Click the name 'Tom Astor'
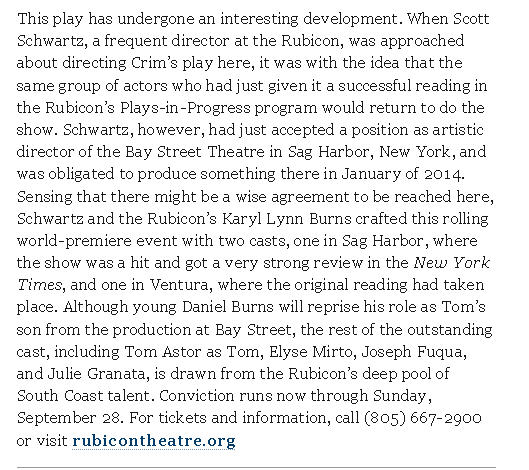This screenshot has width=529, height=470. pyautogui.click(x=163, y=352)
